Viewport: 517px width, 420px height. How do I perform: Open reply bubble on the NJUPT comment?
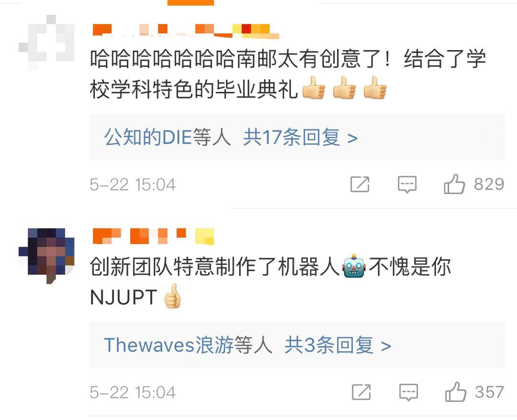point(408,392)
